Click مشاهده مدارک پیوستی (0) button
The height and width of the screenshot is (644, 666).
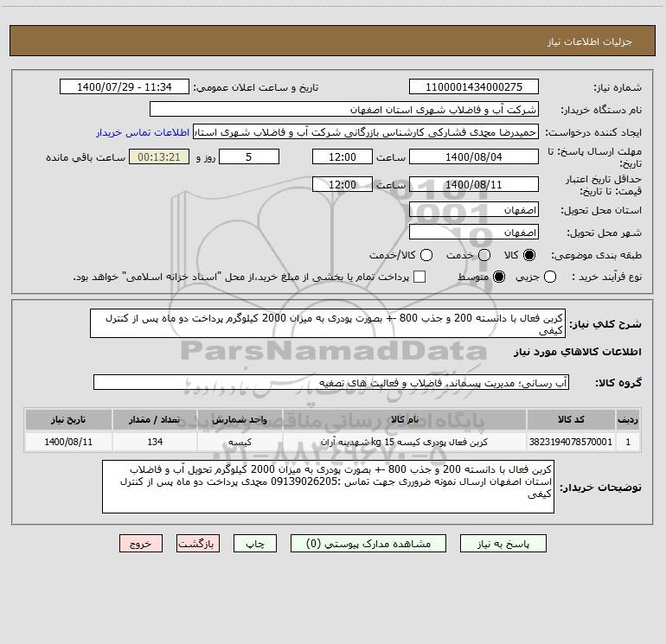click(x=368, y=544)
